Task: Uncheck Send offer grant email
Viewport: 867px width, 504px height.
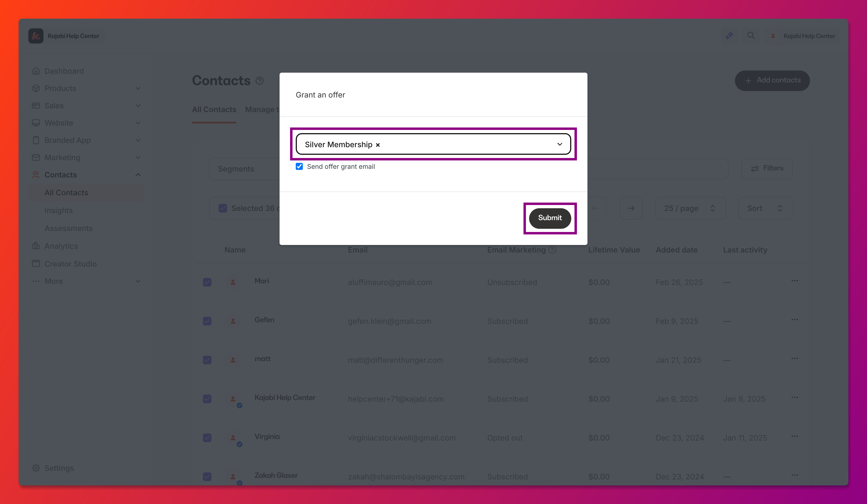Action: pos(299,166)
